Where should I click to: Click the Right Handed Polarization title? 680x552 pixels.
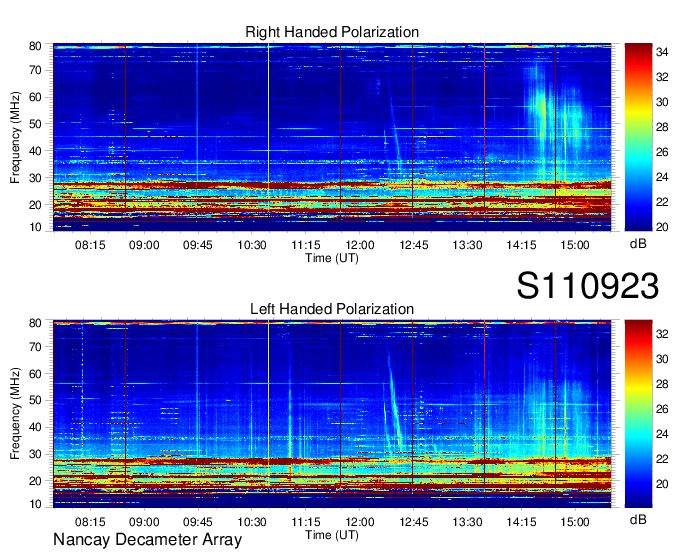(x=332, y=32)
